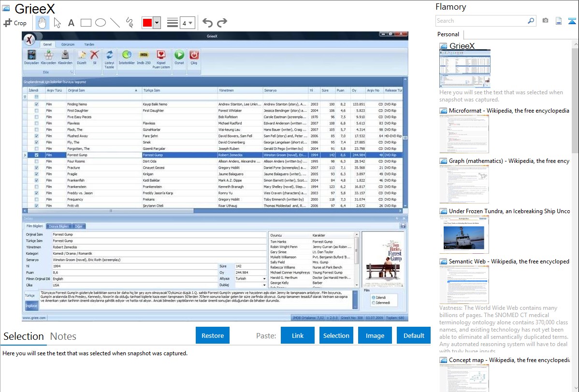Toggle İzlendi checkbox for Finding Nemo row

[37, 104]
